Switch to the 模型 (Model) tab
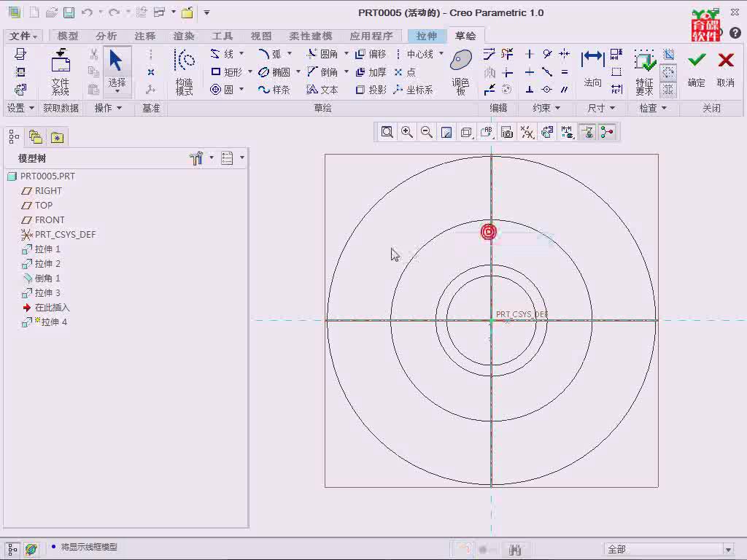This screenshot has width=747, height=560. pos(68,36)
